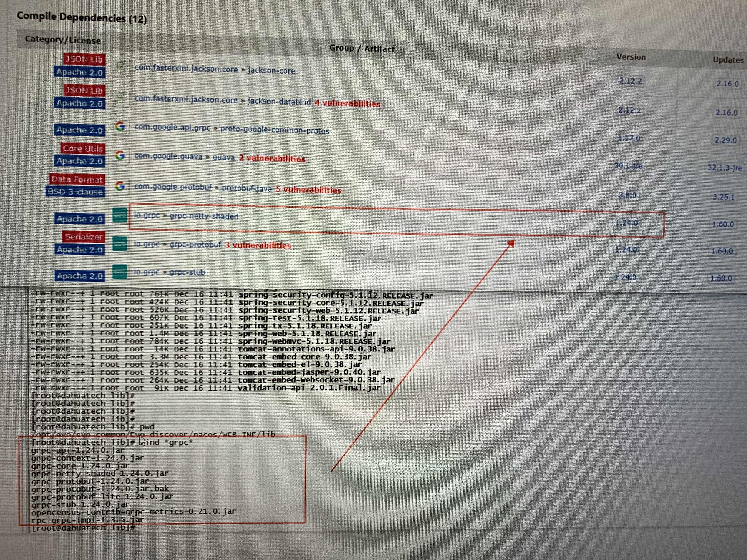Click the Updates column header
The width and height of the screenshot is (747, 560).
click(728, 60)
